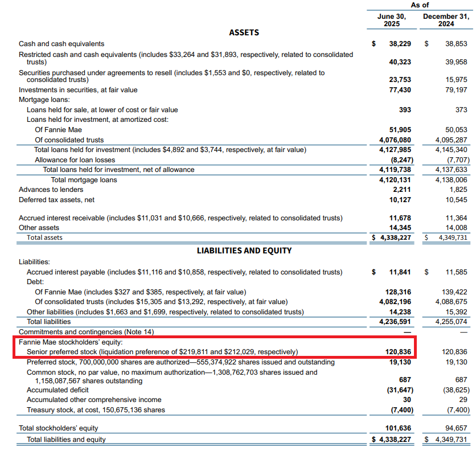
Task: Select total mortgage loans value 4,120,131
Action: [x=395, y=180]
